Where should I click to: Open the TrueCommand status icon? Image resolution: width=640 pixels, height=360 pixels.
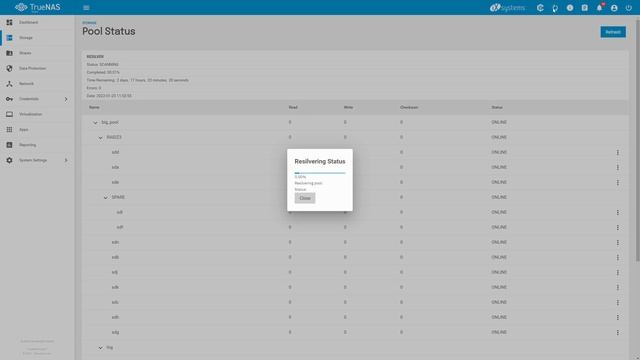(x=540, y=8)
